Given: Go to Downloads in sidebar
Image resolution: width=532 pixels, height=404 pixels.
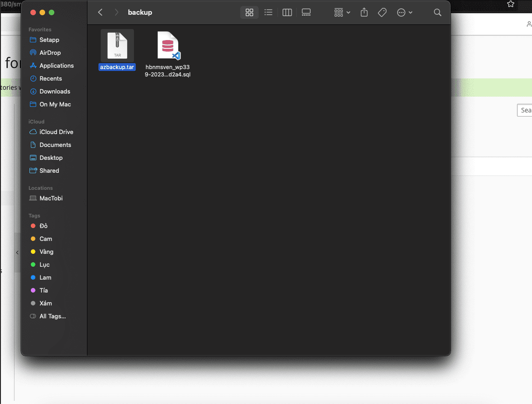Looking at the screenshot, I should coord(54,91).
